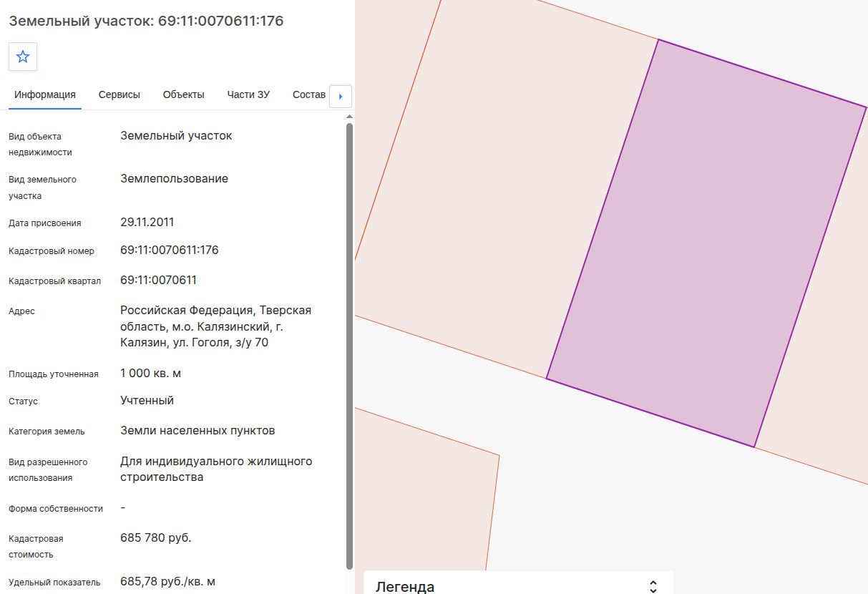
Task: Click the value Землепользование
Action: (174, 179)
